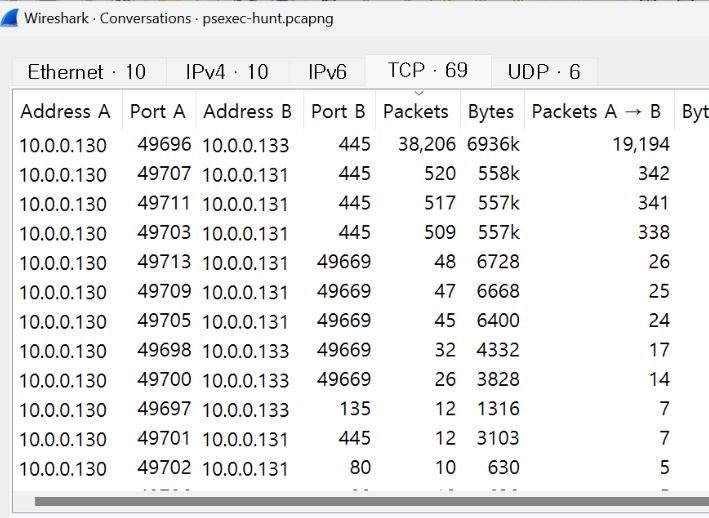The image size is (709, 518).
Task: Sort by the Address A column header
Action: click(66, 111)
